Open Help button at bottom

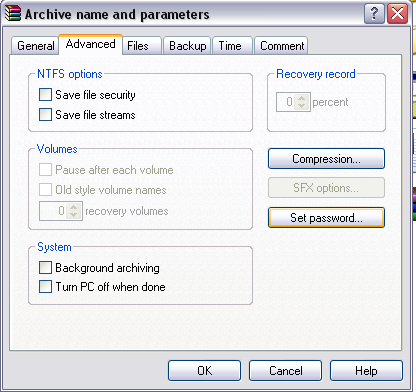(x=366, y=371)
